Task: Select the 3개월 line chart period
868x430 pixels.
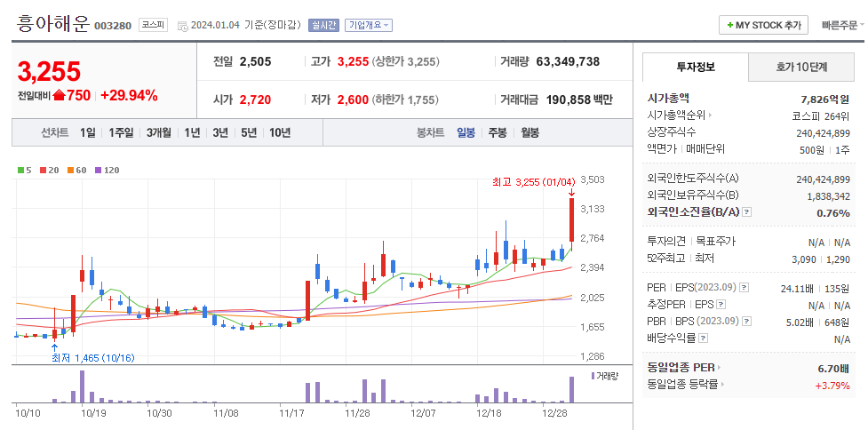Action: (x=159, y=132)
